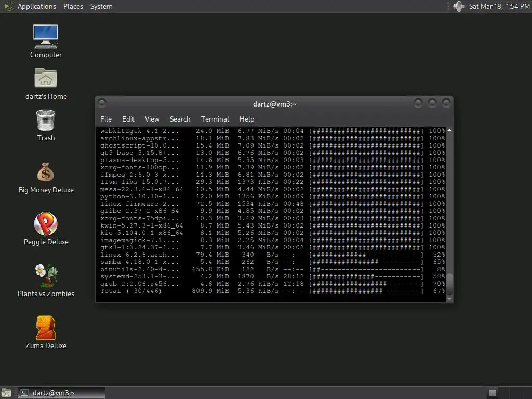Image resolution: width=532 pixels, height=399 pixels.
Task: Open the Terminal menu in menubar
Action: click(215, 119)
